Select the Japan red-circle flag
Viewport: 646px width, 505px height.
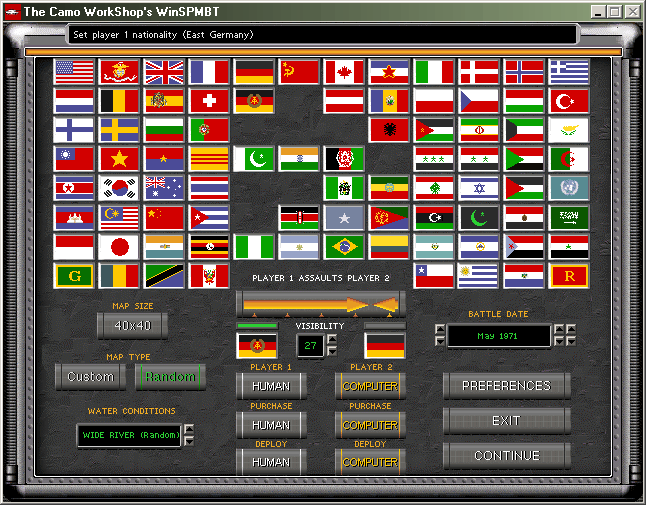click(x=119, y=247)
